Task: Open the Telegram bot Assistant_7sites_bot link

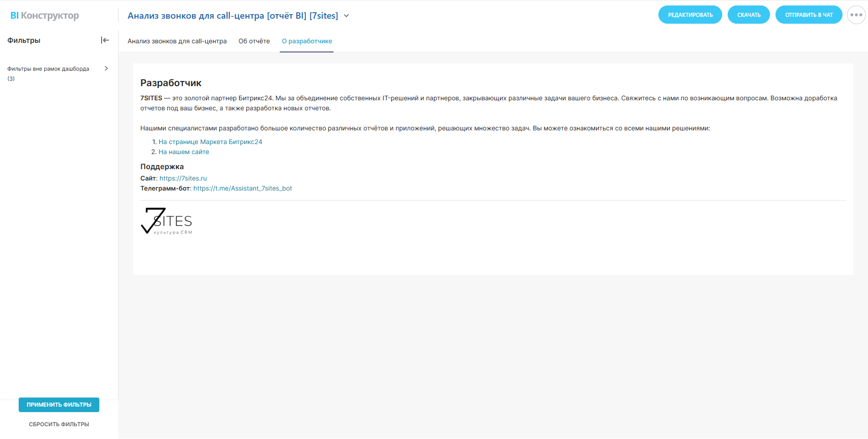Action: (x=242, y=188)
